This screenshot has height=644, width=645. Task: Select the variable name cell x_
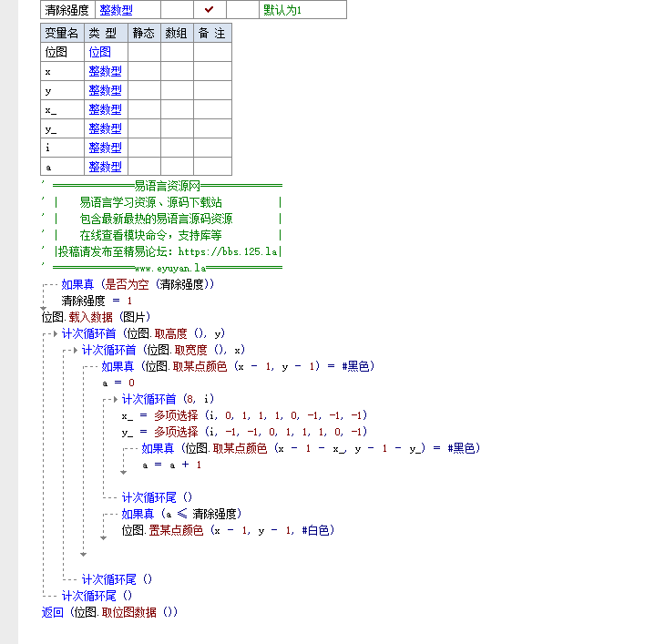(62, 109)
